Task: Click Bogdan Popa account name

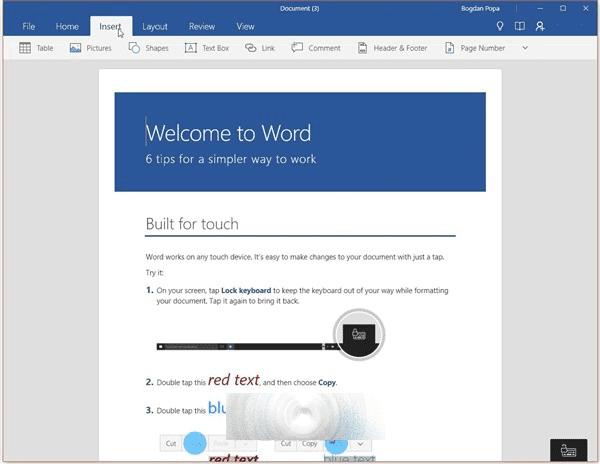Action: click(x=480, y=8)
